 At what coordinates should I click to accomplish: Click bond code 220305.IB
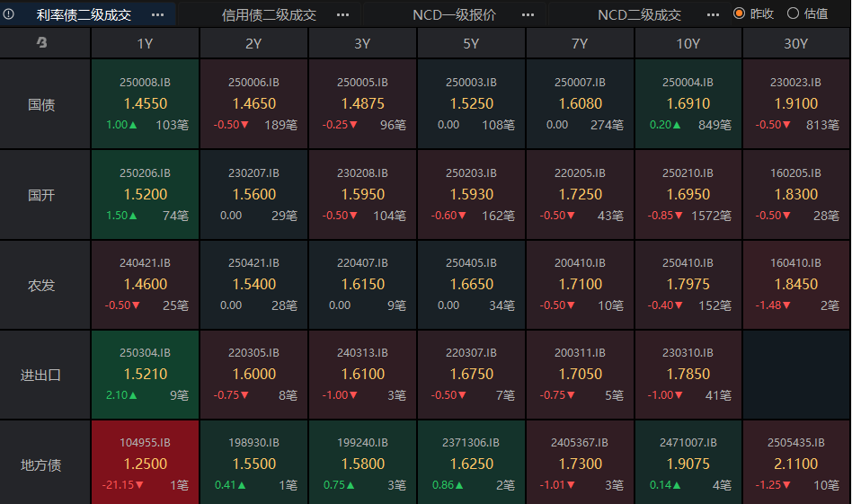coord(253,353)
